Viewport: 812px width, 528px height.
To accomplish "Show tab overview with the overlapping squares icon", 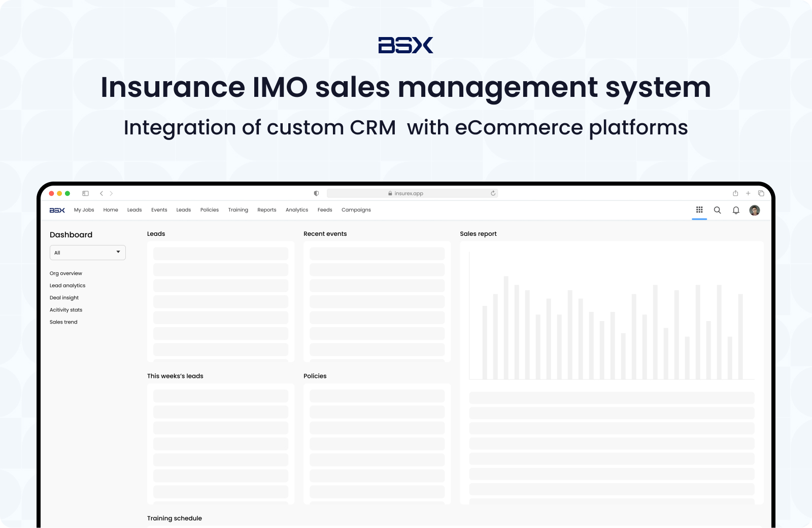I will pyautogui.click(x=761, y=193).
